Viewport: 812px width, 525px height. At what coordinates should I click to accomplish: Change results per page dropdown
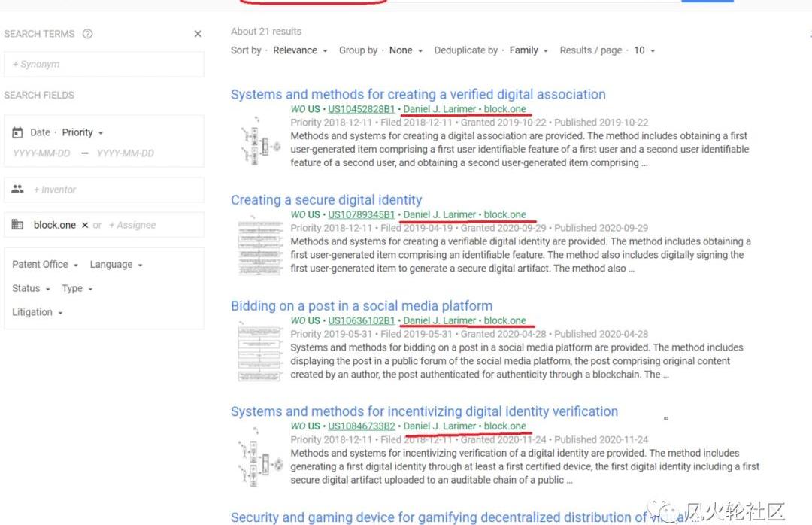(x=644, y=50)
